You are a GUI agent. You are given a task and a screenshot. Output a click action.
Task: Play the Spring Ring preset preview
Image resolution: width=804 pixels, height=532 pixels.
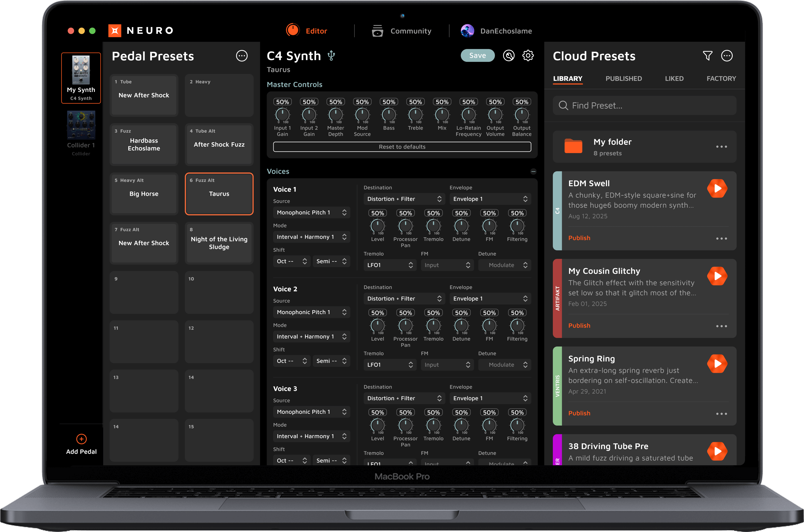click(x=717, y=363)
